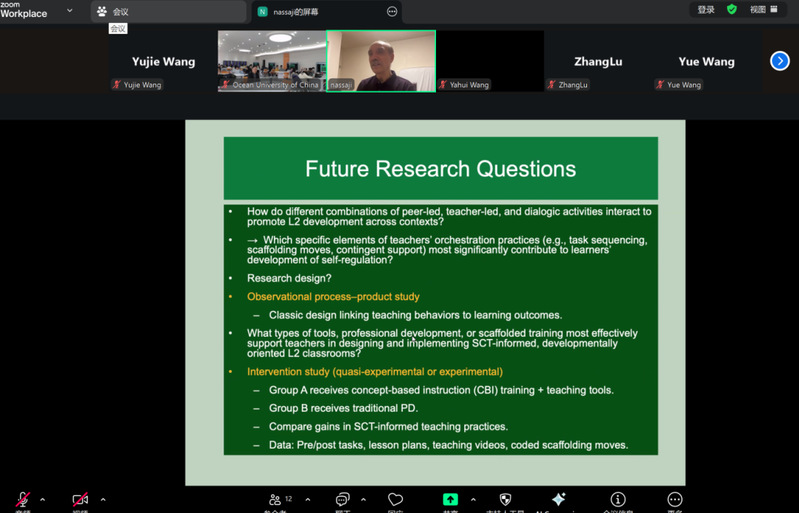The height and width of the screenshot is (513, 799).
Task: Expand the participants options arrow
Action: pyautogui.click(x=307, y=500)
